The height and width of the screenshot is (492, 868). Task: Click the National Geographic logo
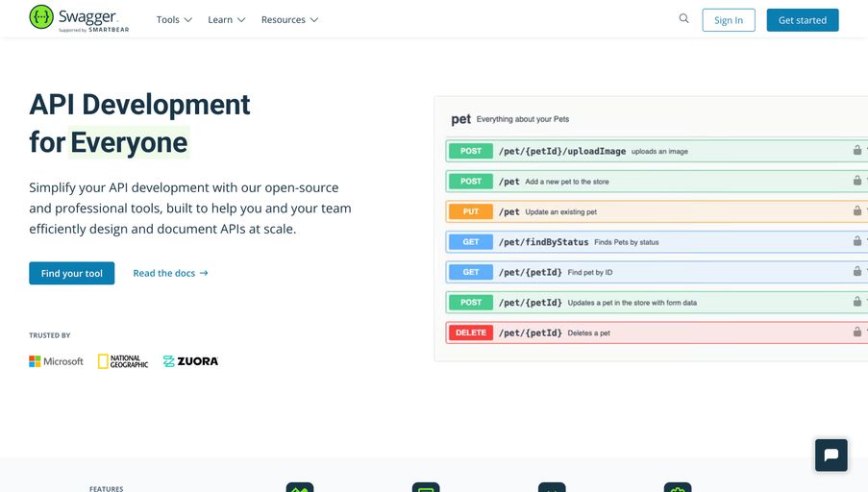[123, 361]
